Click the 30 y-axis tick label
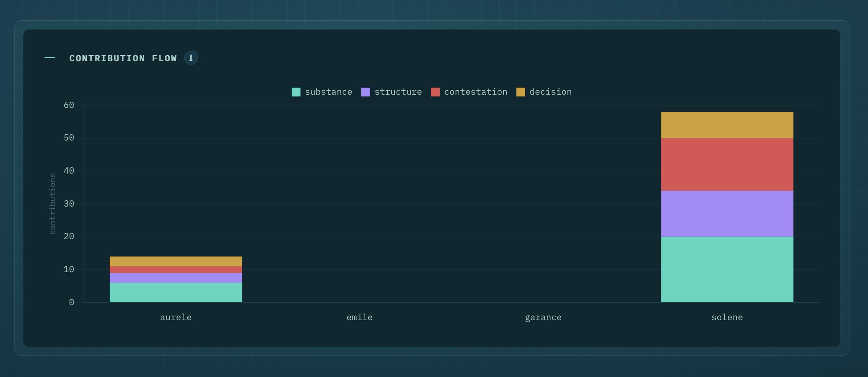Image resolution: width=868 pixels, height=377 pixels. pos(69,204)
